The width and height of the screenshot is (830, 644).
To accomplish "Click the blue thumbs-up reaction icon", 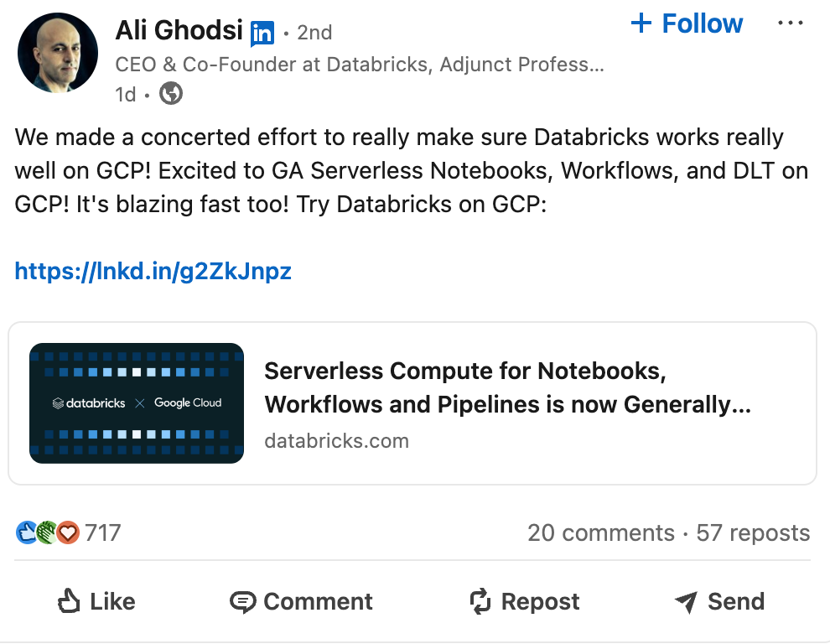I will (27, 532).
